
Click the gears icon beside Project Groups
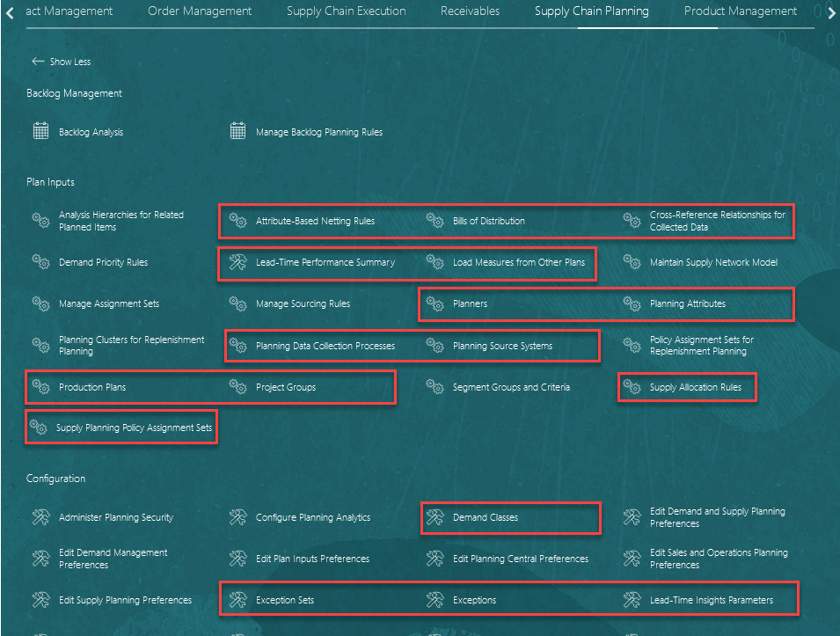tap(237, 386)
